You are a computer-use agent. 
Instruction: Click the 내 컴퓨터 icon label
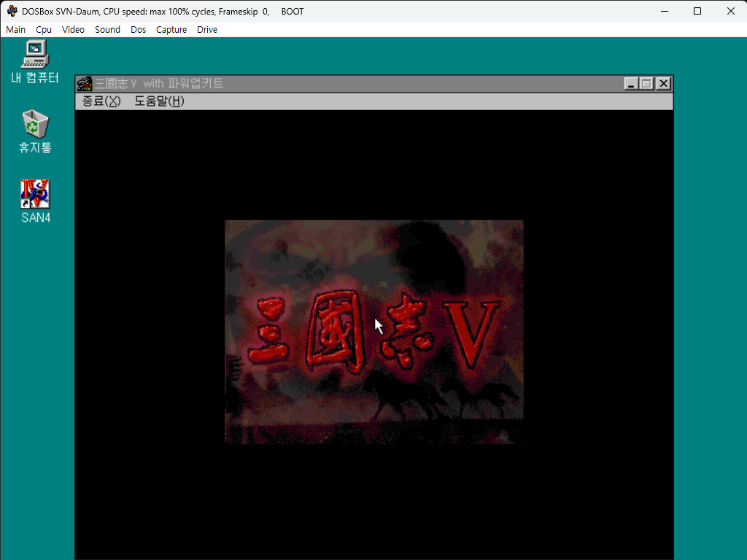(x=35, y=78)
